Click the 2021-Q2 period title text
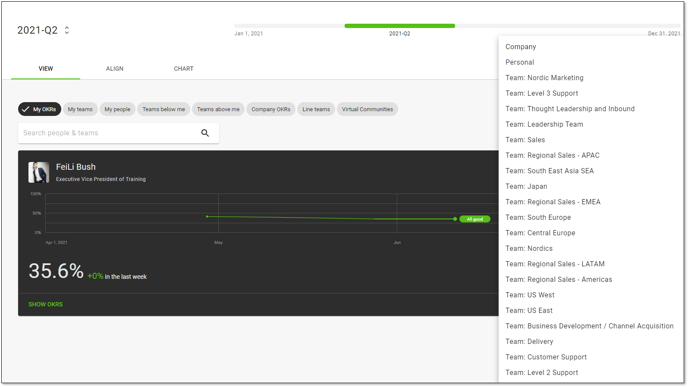This screenshot has height=387, width=688. pyautogui.click(x=37, y=30)
